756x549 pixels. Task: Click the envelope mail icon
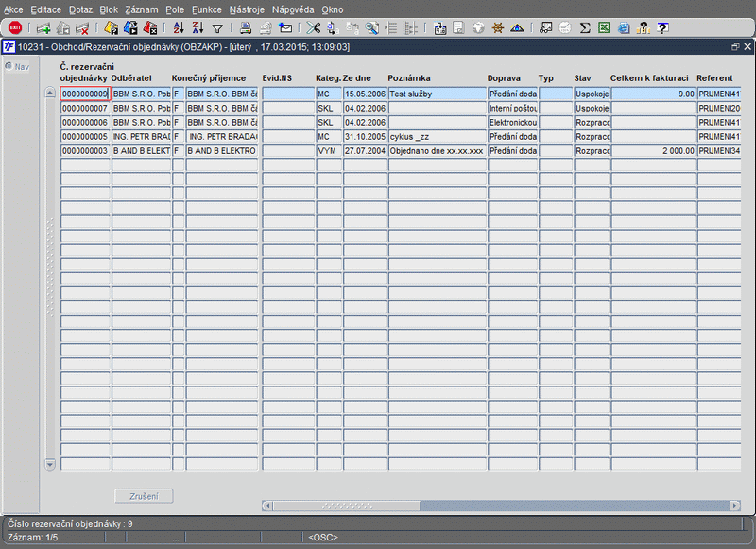(x=285, y=28)
